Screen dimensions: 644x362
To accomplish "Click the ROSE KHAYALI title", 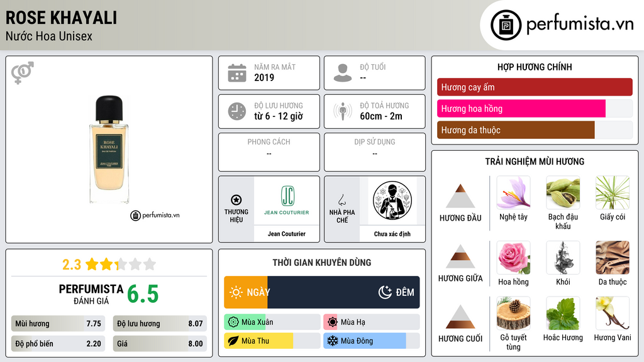I will pos(61,18).
